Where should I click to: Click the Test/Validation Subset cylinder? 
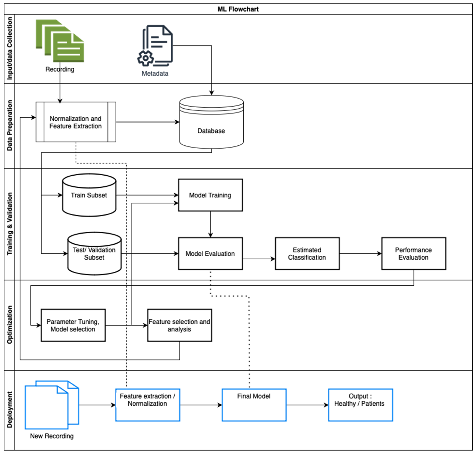[x=94, y=254]
